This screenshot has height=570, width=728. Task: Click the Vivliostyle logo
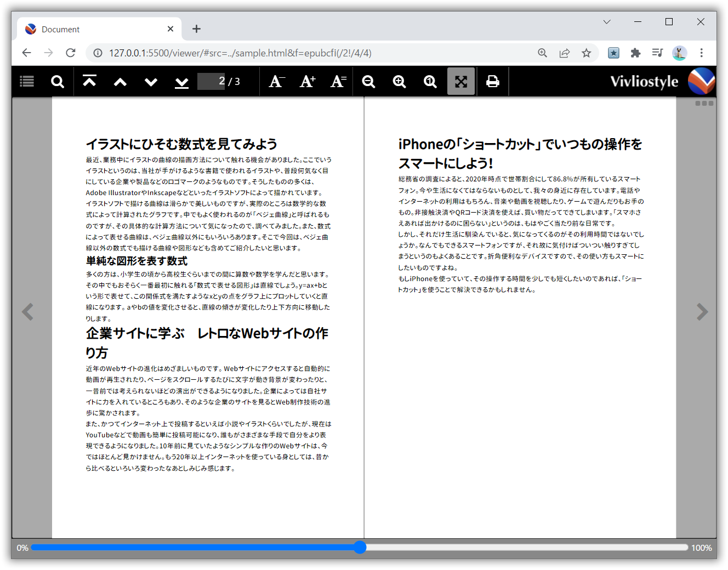701,81
